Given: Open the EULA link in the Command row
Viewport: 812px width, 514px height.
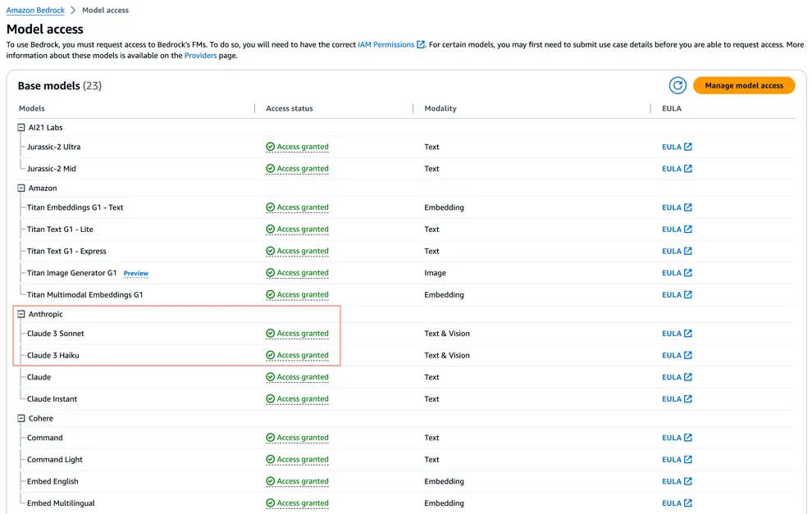Looking at the screenshot, I should [x=677, y=438].
